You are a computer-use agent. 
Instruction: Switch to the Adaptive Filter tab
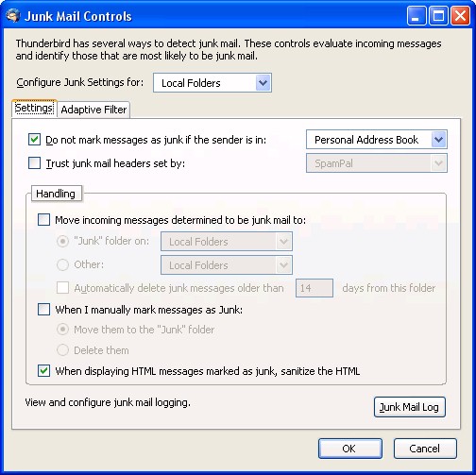[x=93, y=110]
